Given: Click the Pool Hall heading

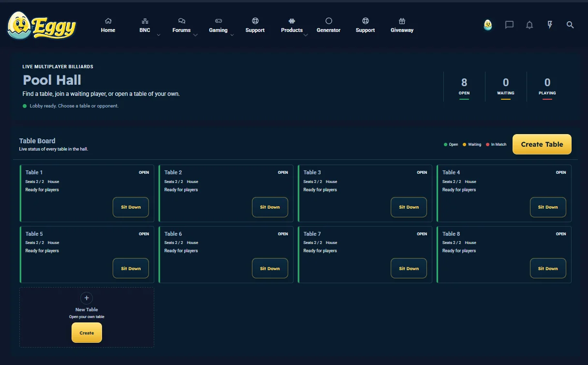Looking at the screenshot, I should pyautogui.click(x=52, y=80).
